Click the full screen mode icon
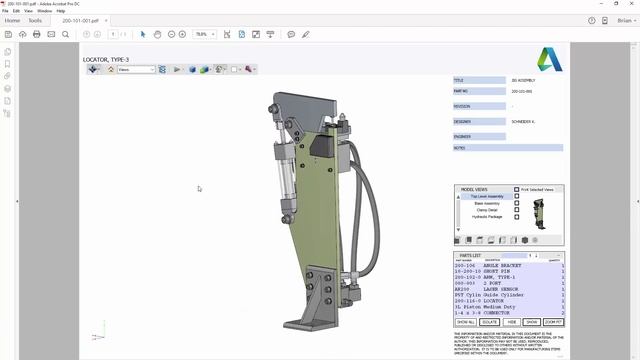Viewport: 640px width, 360px height. pyautogui.click(x=256, y=34)
